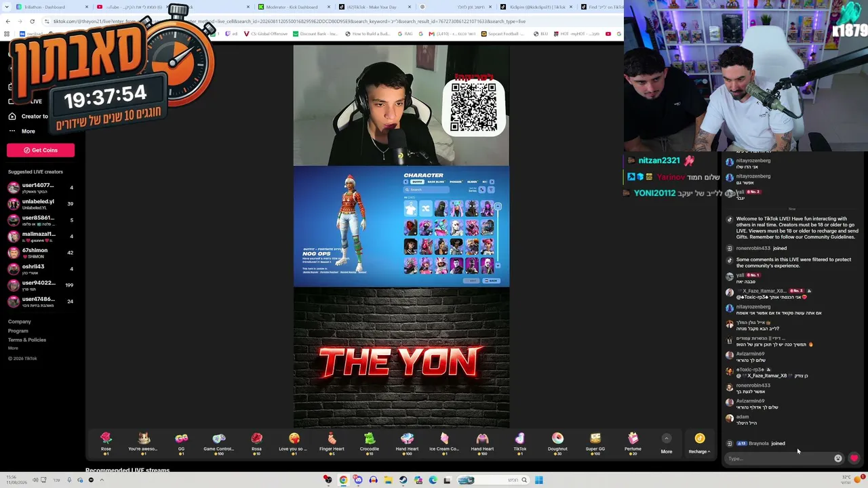Open the Discount Bank bookmark
The image size is (868, 488).
[x=315, y=34]
